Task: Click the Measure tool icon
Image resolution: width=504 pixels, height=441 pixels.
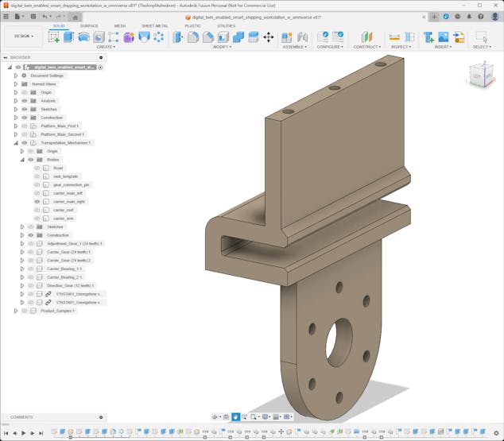Action: click(x=394, y=37)
